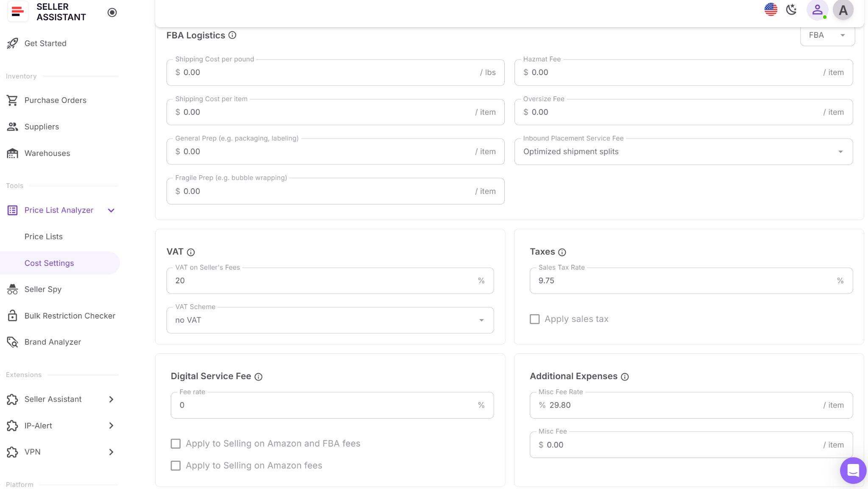Expand the IP-Alert extension menu
This screenshot has height=489, width=868.
click(x=111, y=425)
